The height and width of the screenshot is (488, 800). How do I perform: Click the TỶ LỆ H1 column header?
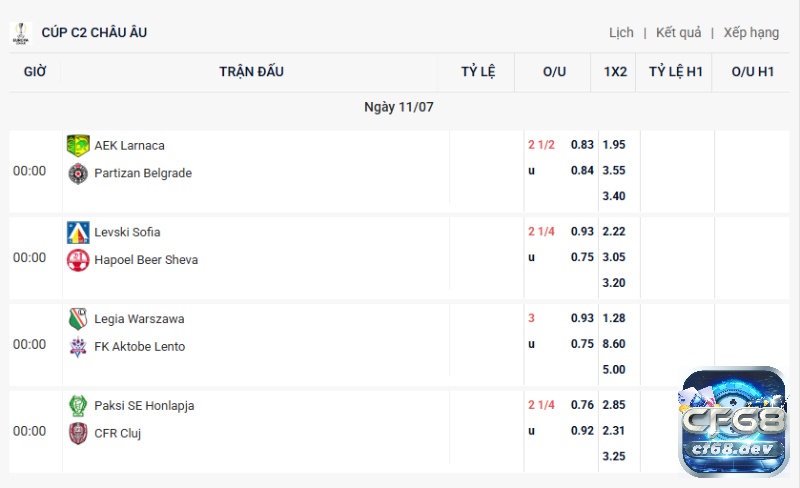click(676, 71)
